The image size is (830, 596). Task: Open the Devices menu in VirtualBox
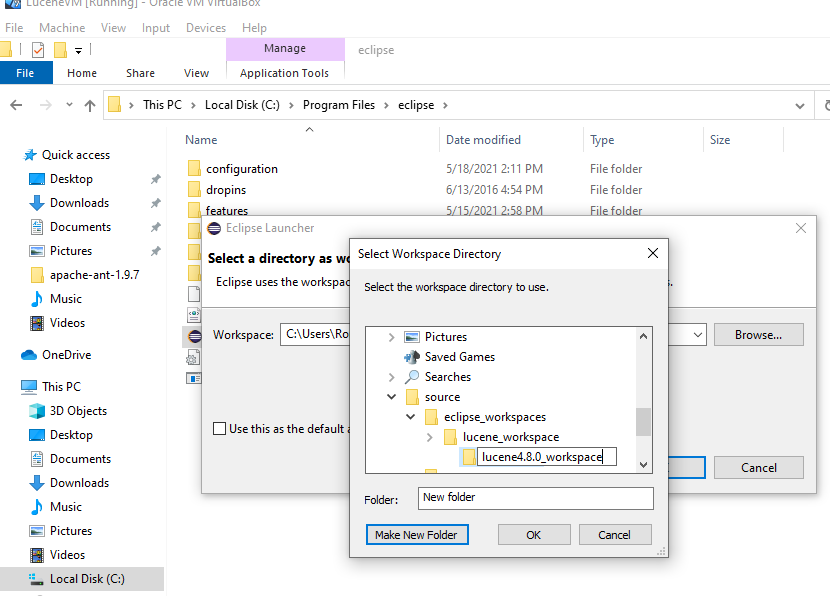tap(206, 28)
